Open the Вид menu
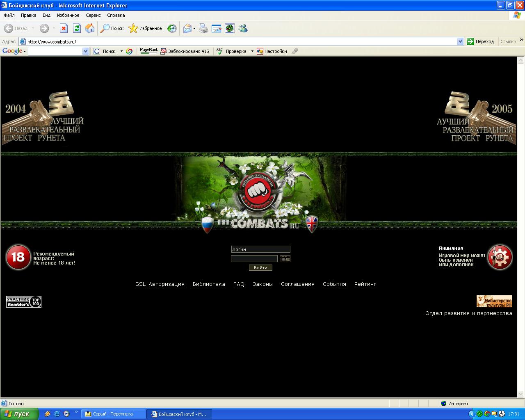Viewport: 525px width, 420px height. click(46, 15)
